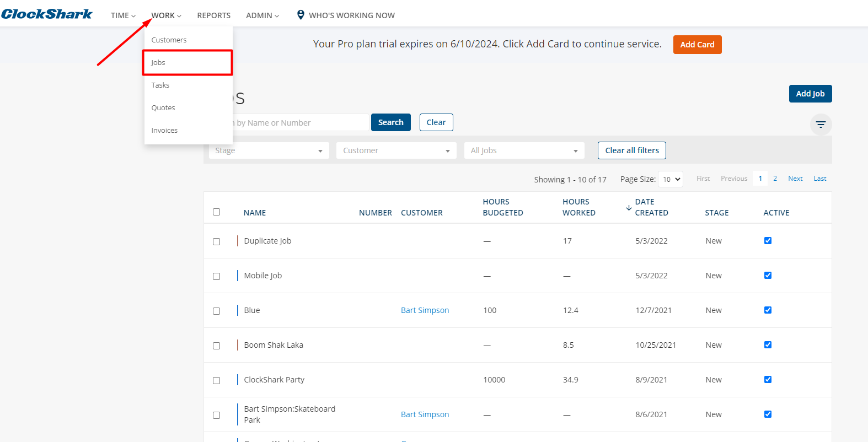Screen dimensions: 868x442
Task: Open the ClockShark Party job
Action: 274,380
